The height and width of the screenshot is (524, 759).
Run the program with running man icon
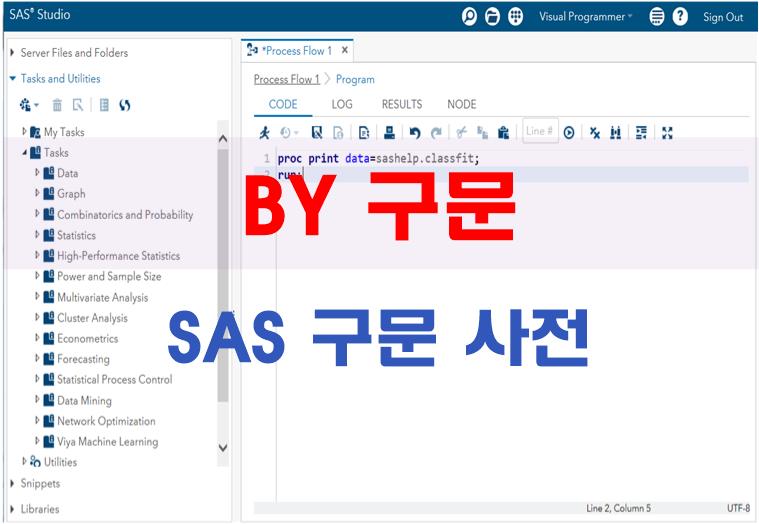coord(264,132)
